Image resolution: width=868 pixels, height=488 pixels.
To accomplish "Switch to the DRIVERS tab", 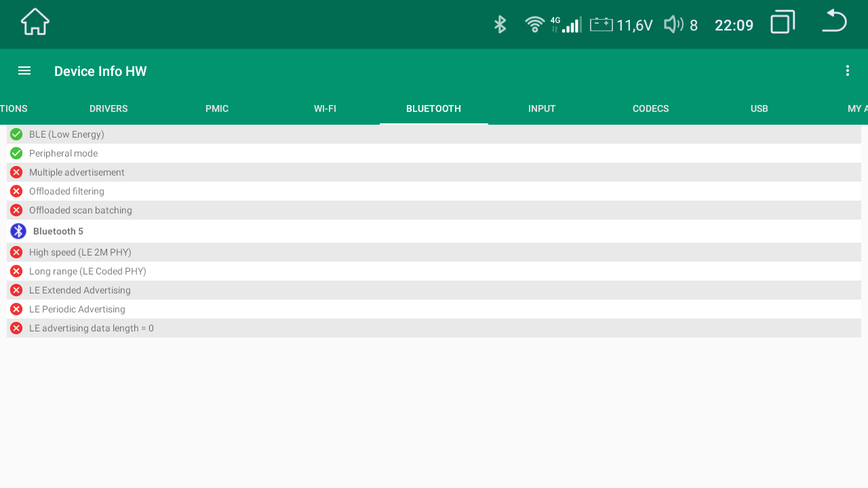I will point(108,108).
